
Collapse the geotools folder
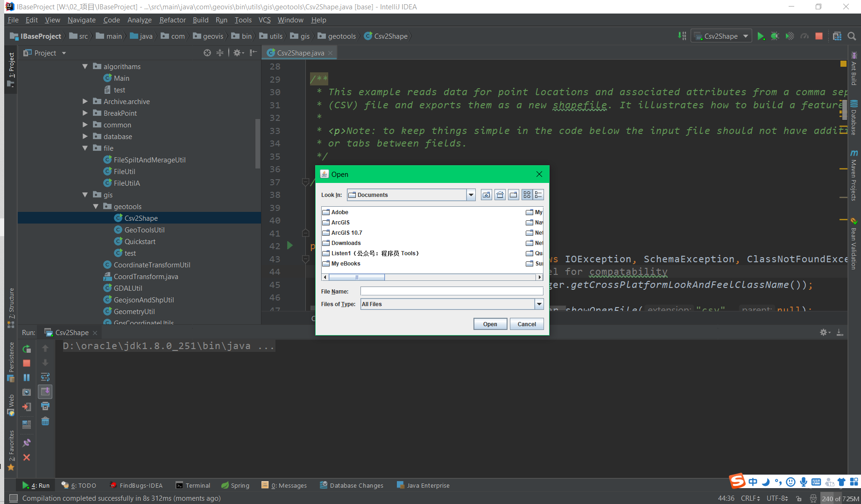point(96,207)
